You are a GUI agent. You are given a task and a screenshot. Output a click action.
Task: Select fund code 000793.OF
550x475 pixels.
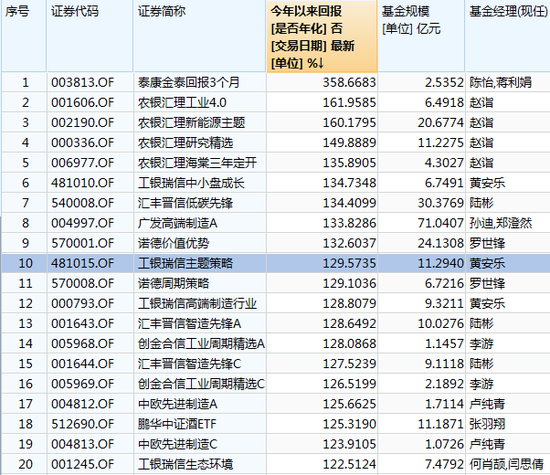(x=83, y=303)
